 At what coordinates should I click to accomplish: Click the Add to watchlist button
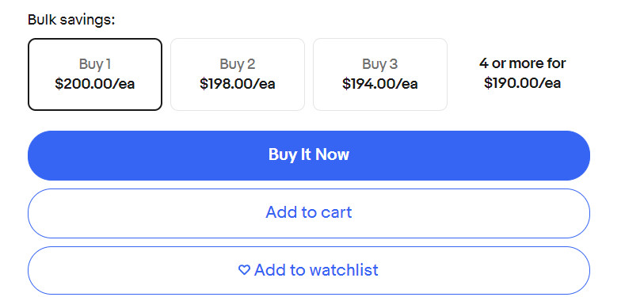coord(309,271)
